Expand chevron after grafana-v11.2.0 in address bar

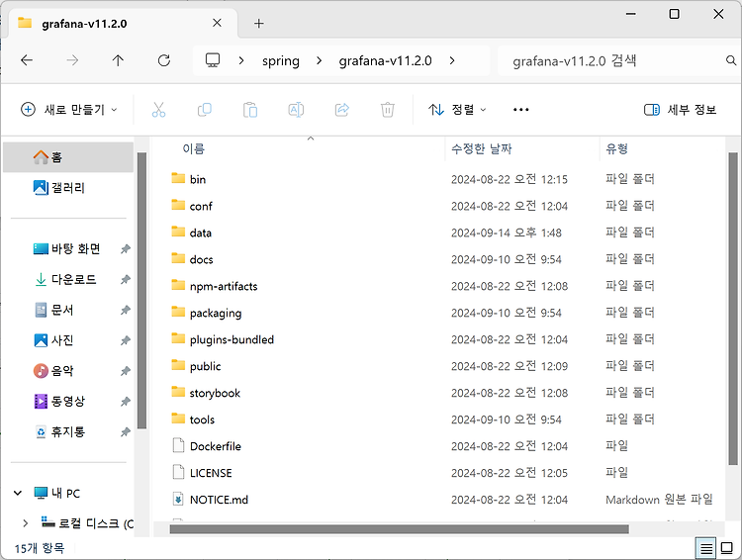pyautogui.click(x=452, y=60)
